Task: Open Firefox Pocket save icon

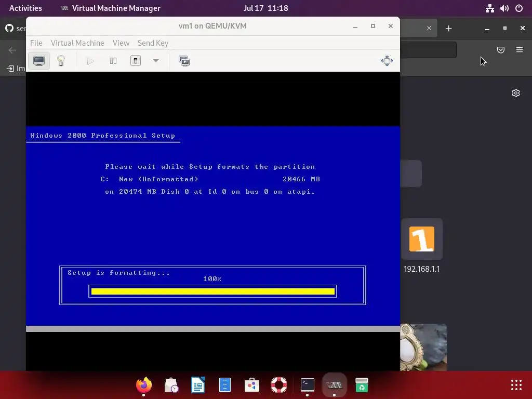Action: 501,50
